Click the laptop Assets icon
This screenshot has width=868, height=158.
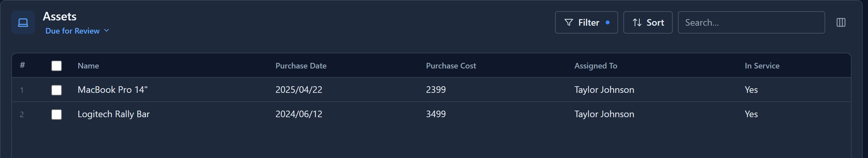(23, 22)
